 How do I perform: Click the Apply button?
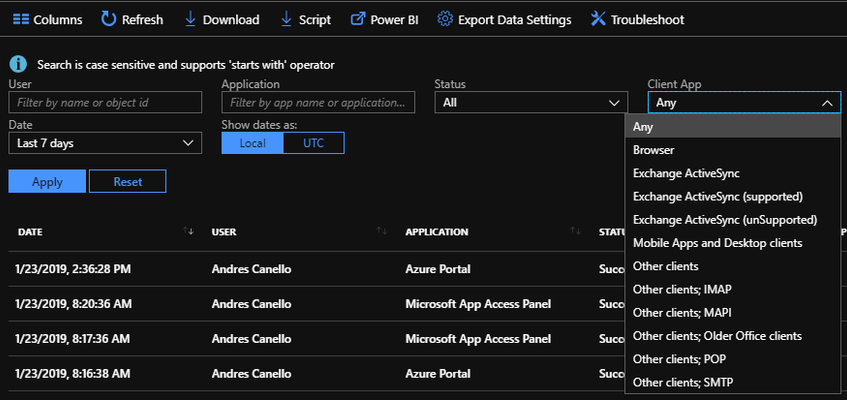click(47, 182)
